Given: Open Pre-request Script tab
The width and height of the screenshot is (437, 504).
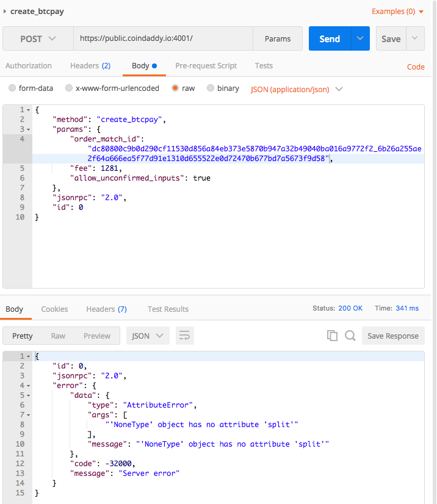Looking at the screenshot, I should point(206,65).
